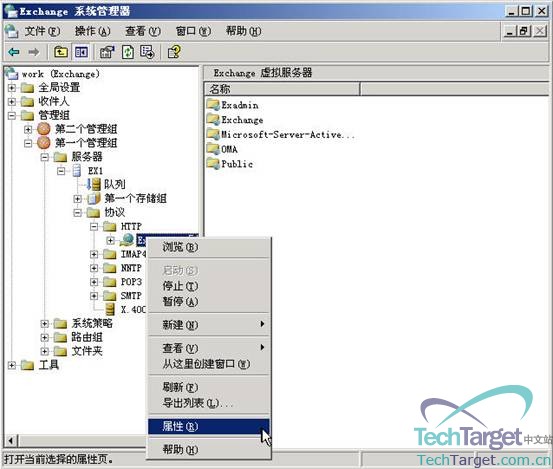Expand the 工具 node

point(12,365)
